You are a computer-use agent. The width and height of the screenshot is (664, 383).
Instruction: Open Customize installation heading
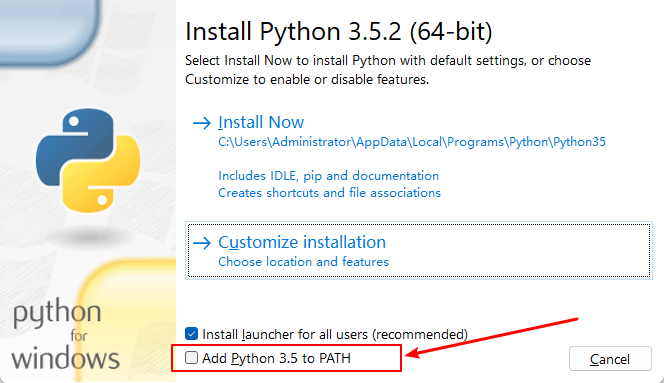pos(302,242)
